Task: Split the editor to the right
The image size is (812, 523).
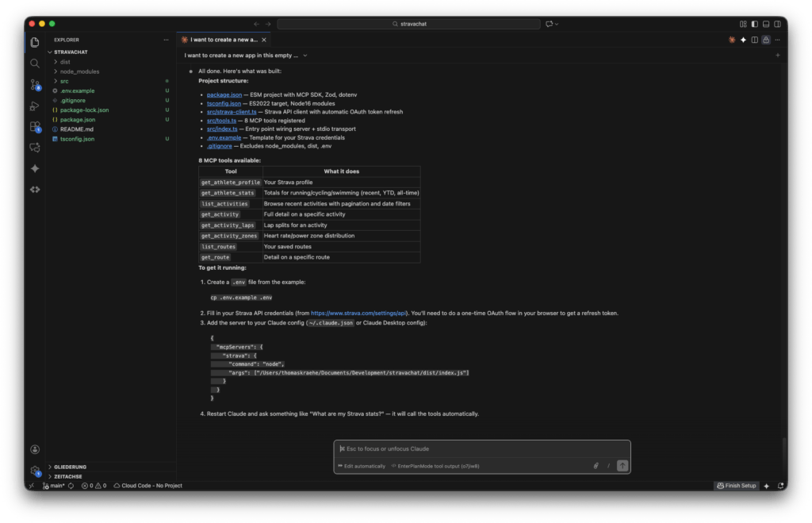Action: click(755, 40)
